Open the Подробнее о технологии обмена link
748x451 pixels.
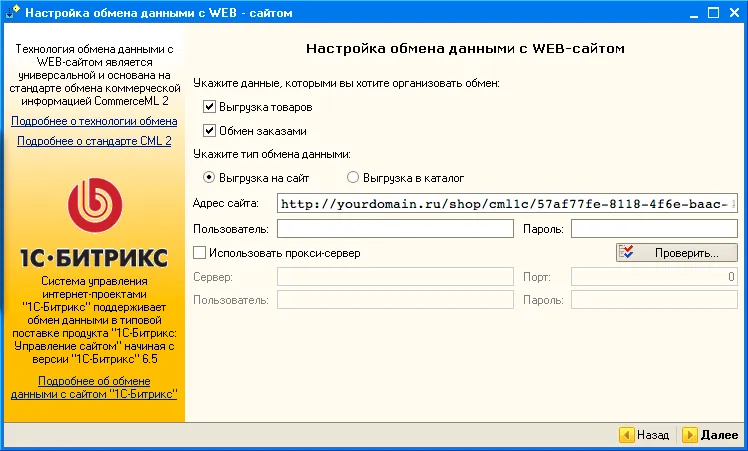click(x=94, y=121)
